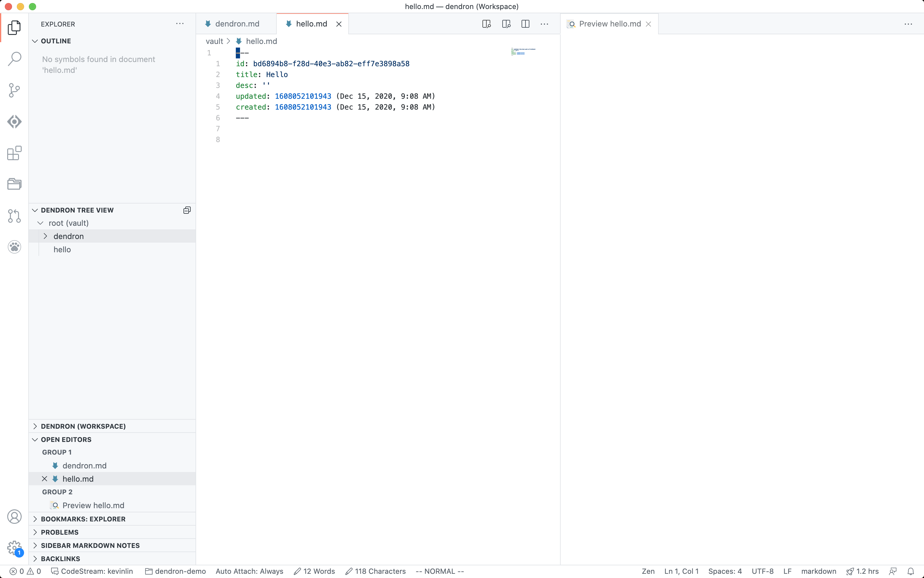The image size is (924, 578).
Task: Change UTF-8 file encoding
Action: 762,571
